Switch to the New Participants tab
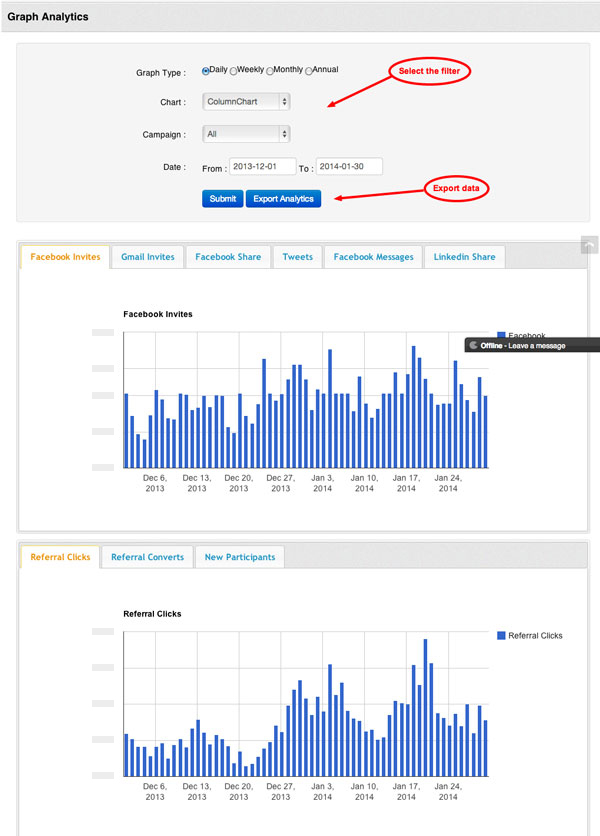Screen dimensions: 600x836 click(239, 557)
